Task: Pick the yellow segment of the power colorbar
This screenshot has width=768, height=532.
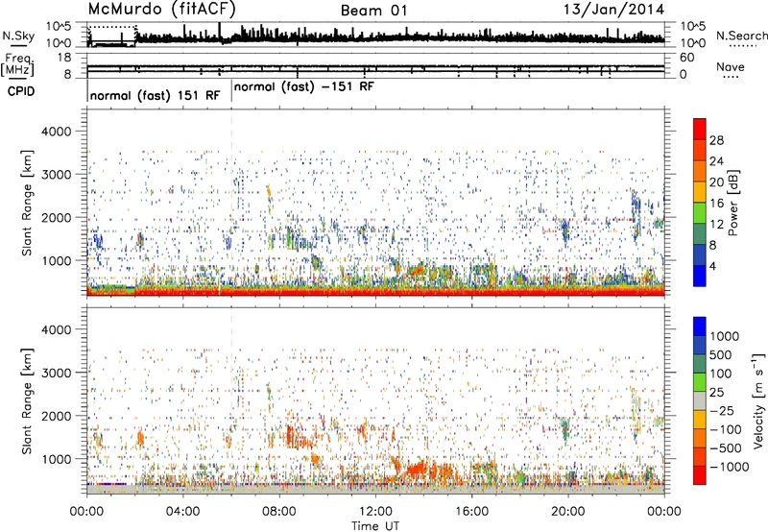Action: pyautogui.click(x=700, y=192)
